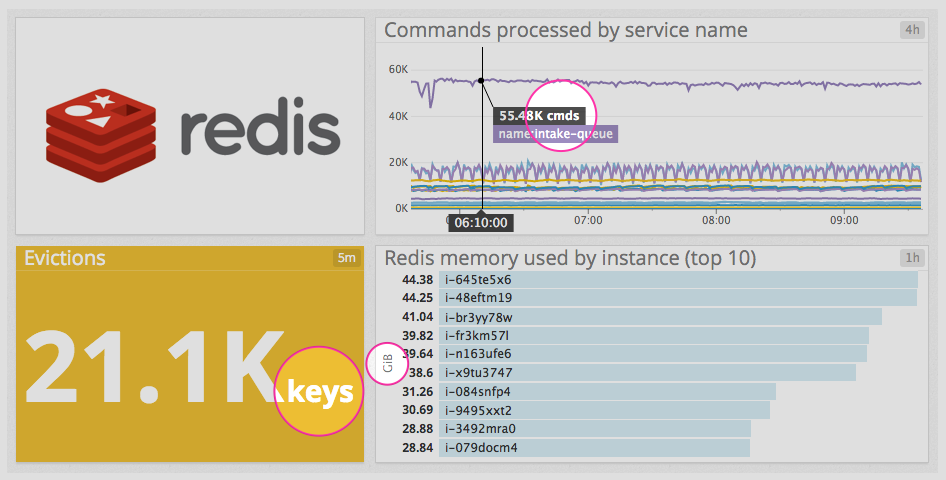Click the i-3492mra0 instance bar
Image resolution: width=946 pixels, height=480 pixels.
click(595, 428)
